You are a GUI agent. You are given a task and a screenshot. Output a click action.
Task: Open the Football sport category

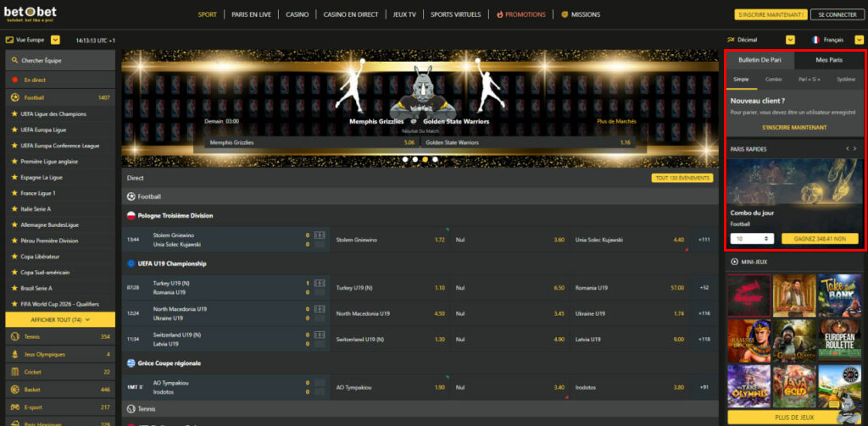(60, 97)
